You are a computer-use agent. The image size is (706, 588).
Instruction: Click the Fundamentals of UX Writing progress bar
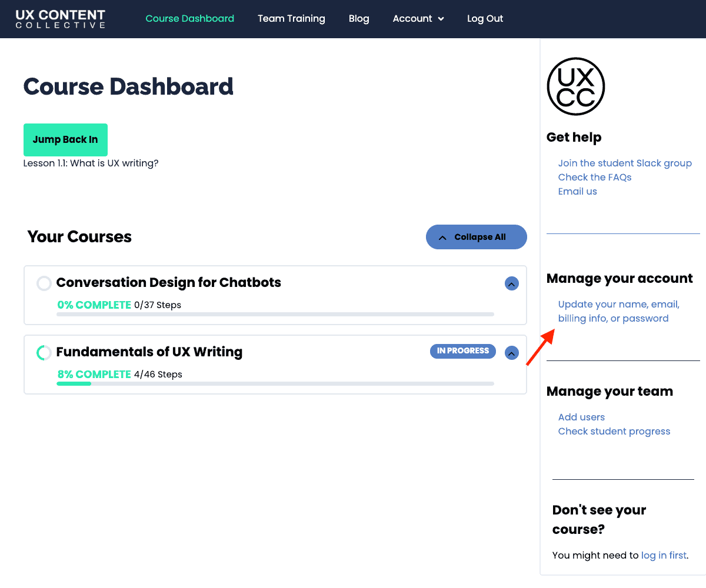(275, 384)
